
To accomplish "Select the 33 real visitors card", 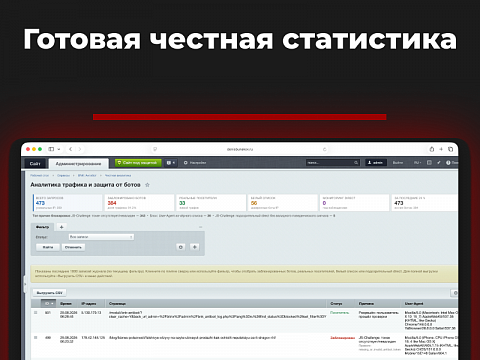I will coord(211,203).
